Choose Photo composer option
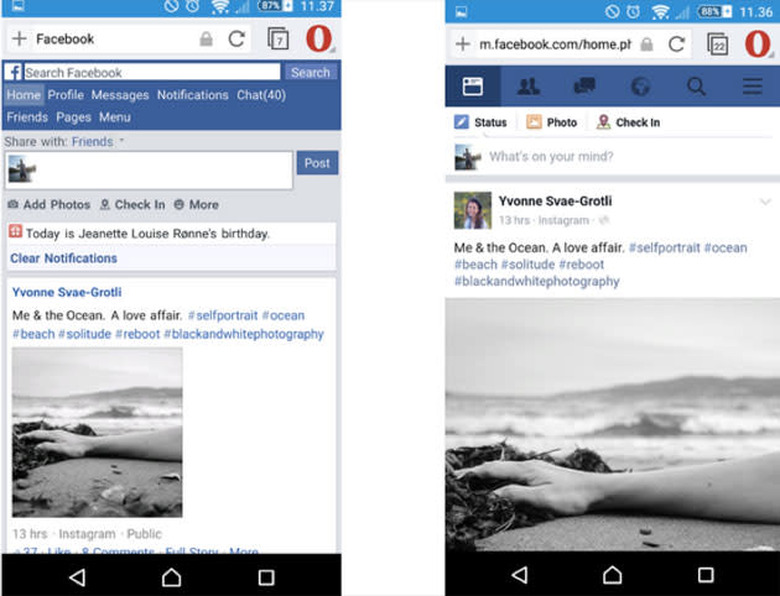The image size is (780, 596). pyautogui.click(x=552, y=122)
